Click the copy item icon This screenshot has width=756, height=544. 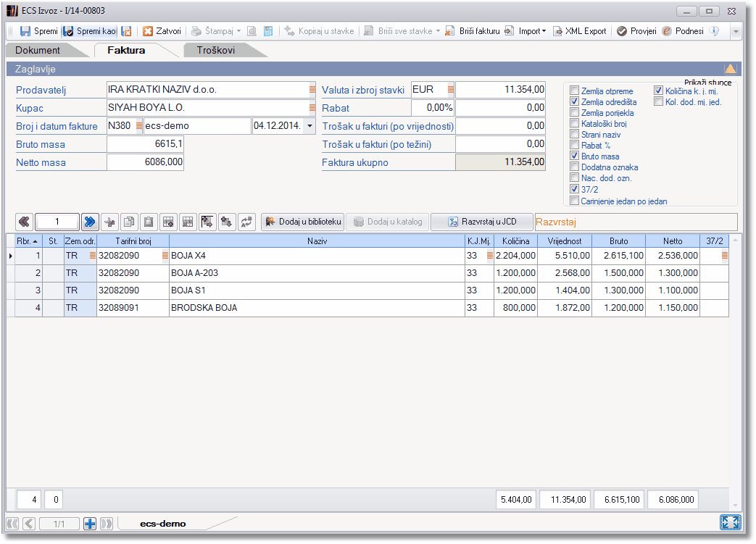(129, 222)
